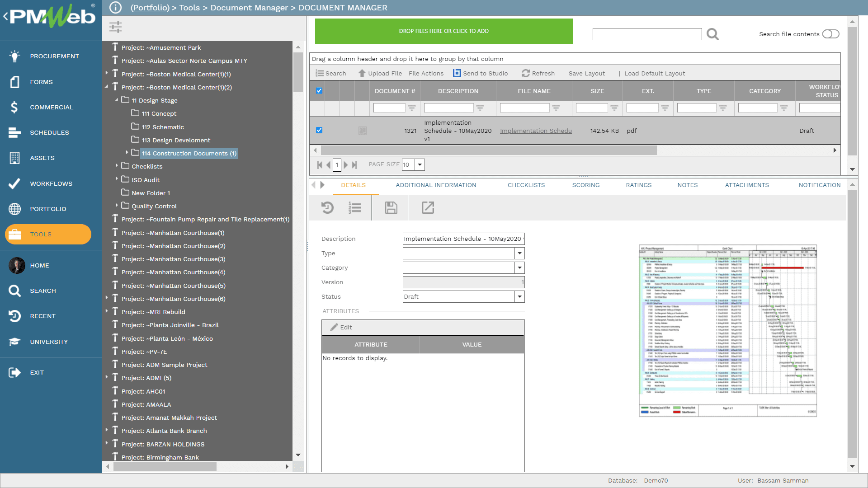Go to last page in grid pager

point(354,165)
